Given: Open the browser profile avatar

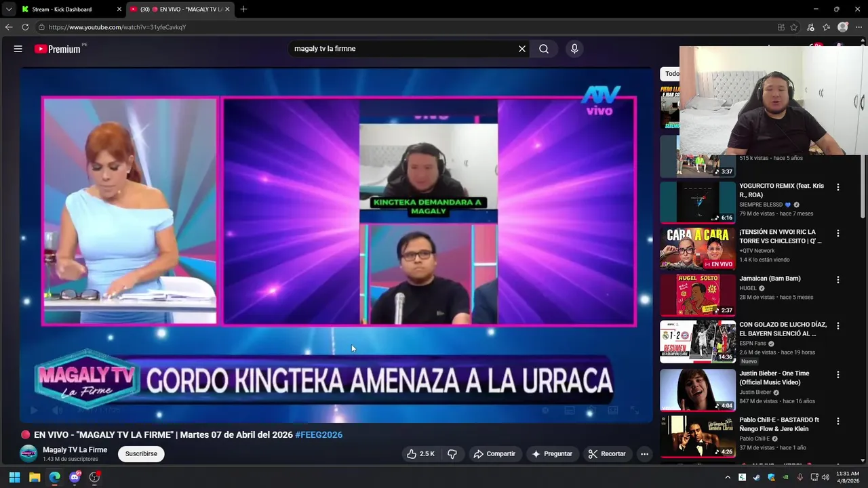Looking at the screenshot, I should click(843, 27).
